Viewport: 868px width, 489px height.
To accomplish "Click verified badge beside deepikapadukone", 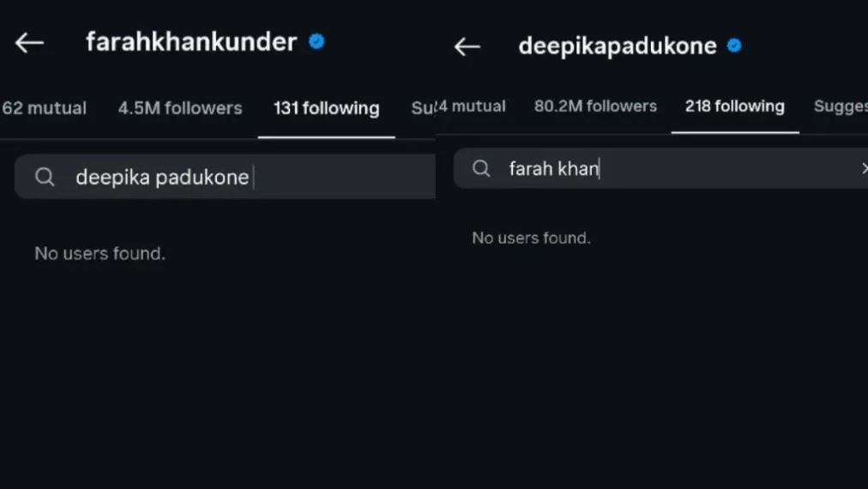I will (734, 45).
